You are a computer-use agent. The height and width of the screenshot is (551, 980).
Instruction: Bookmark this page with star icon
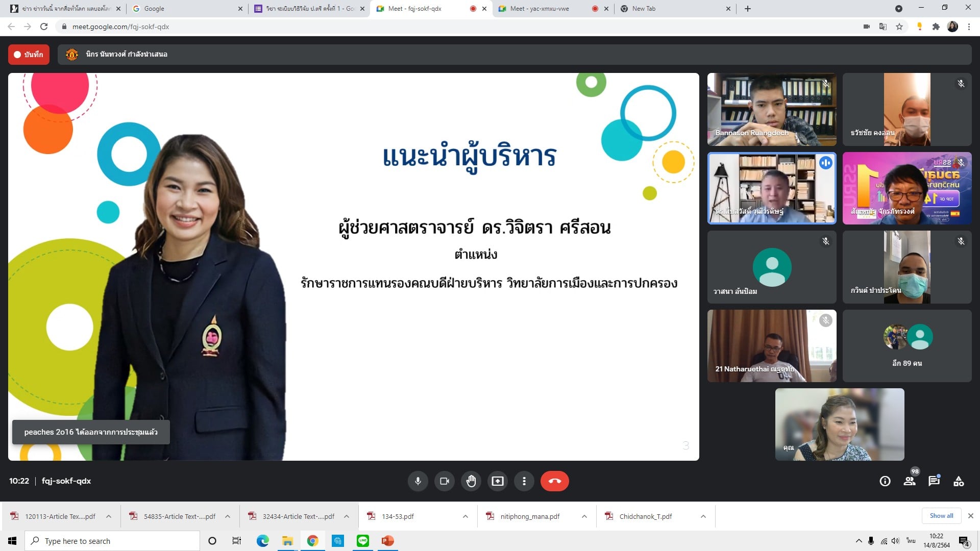click(x=899, y=27)
